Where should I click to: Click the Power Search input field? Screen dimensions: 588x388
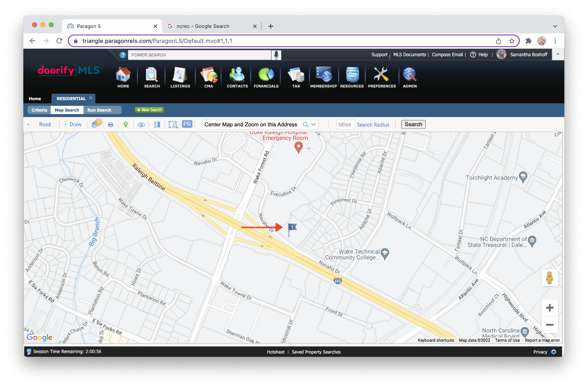(x=199, y=55)
